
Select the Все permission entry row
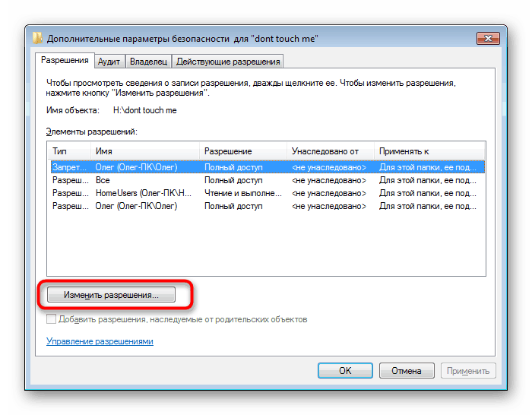(268, 180)
